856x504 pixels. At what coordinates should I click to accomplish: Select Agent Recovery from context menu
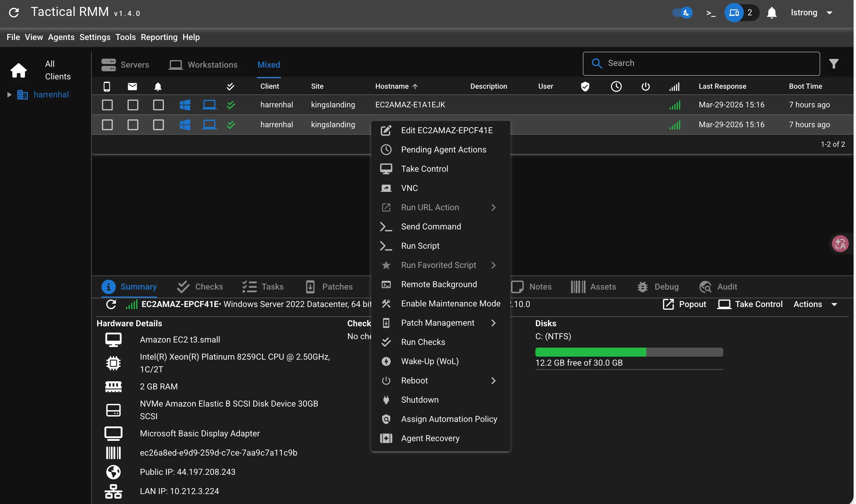[x=440, y=438]
